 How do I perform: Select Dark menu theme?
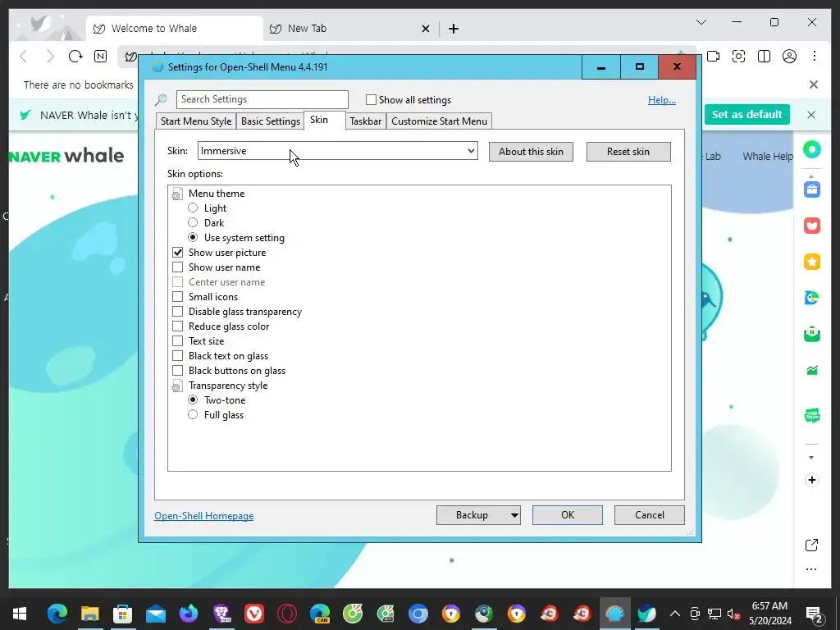(x=193, y=222)
